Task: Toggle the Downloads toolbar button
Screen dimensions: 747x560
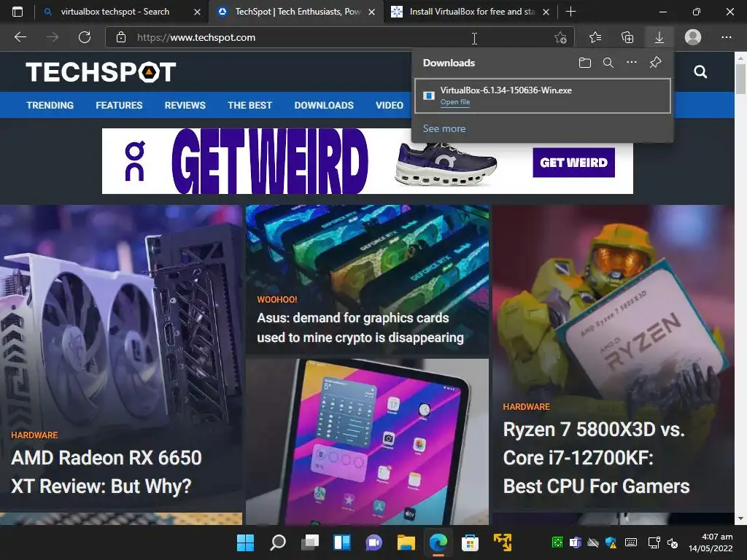Action: [659, 37]
